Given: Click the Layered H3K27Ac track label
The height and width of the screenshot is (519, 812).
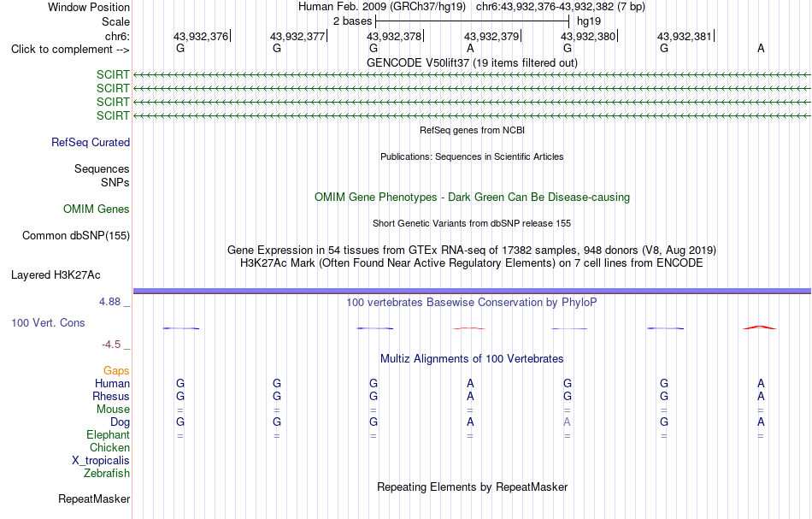Looking at the screenshot, I should (x=56, y=275).
